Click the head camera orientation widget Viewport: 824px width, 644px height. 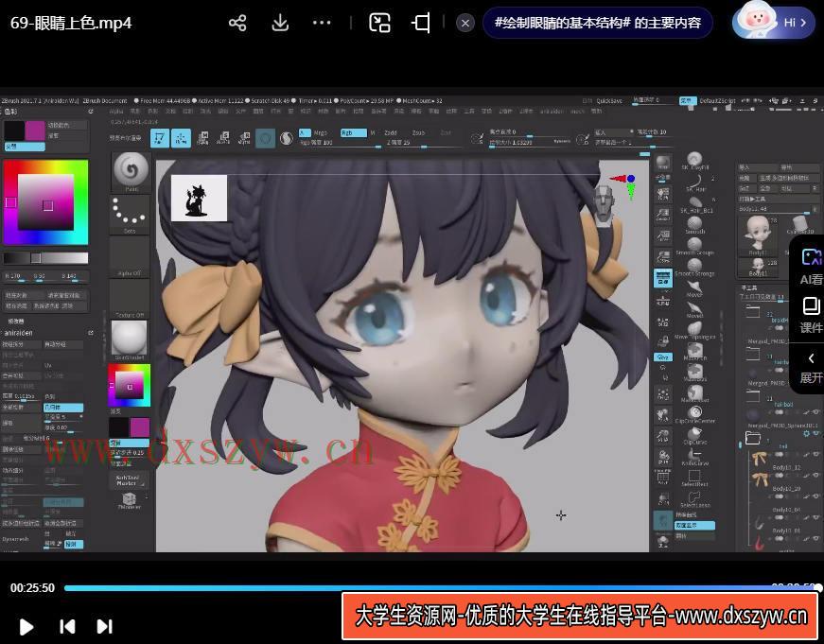coord(604,204)
